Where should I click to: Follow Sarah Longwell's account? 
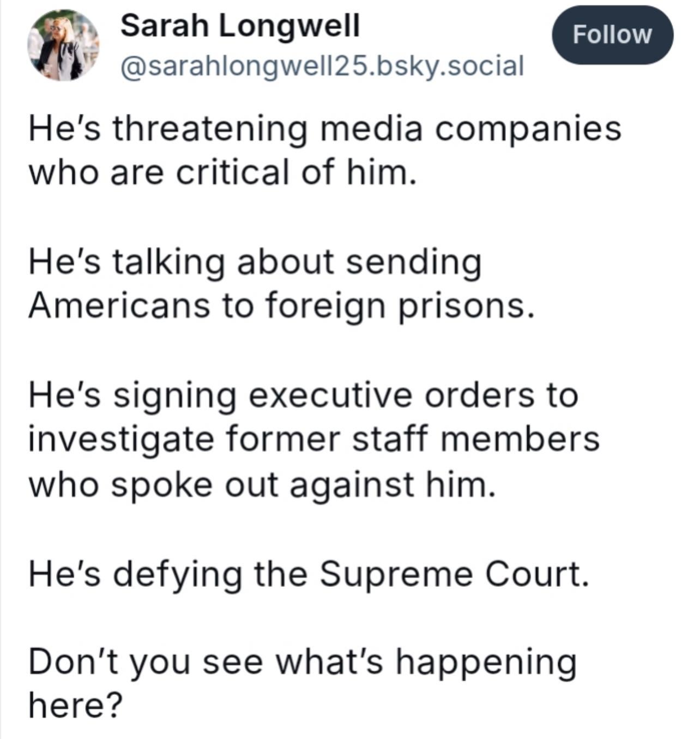(x=612, y=34)
